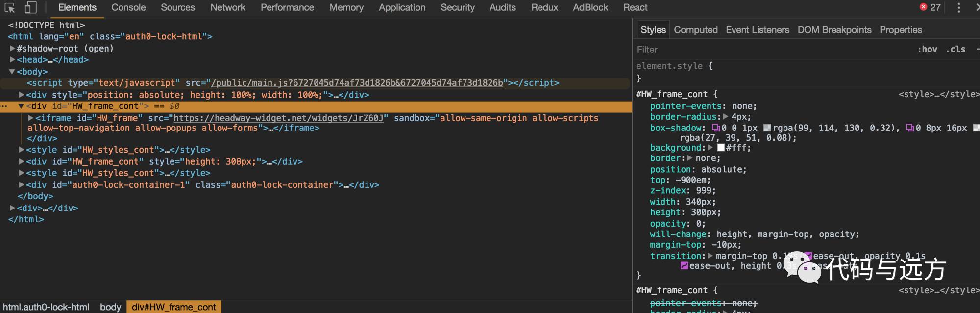The image size is (980, 313).
Task: Open the #fff background color swatch
Action: tap(720, 148)
